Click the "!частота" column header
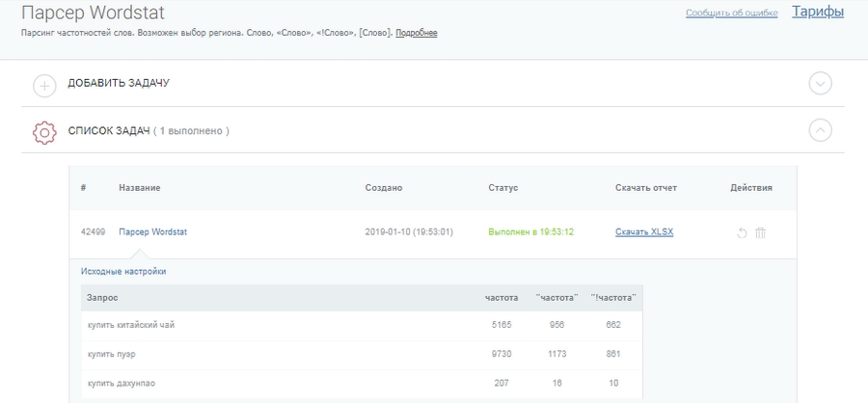 pos(613,298)
